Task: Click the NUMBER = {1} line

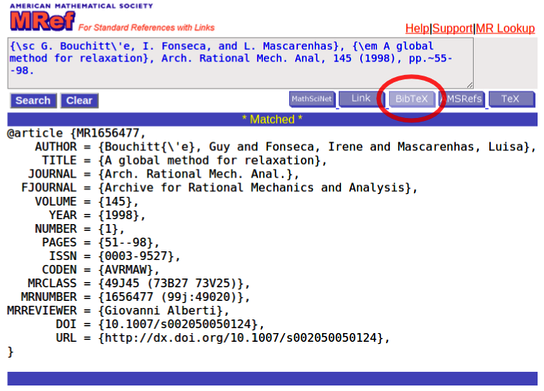Action: tap(79, 229)
